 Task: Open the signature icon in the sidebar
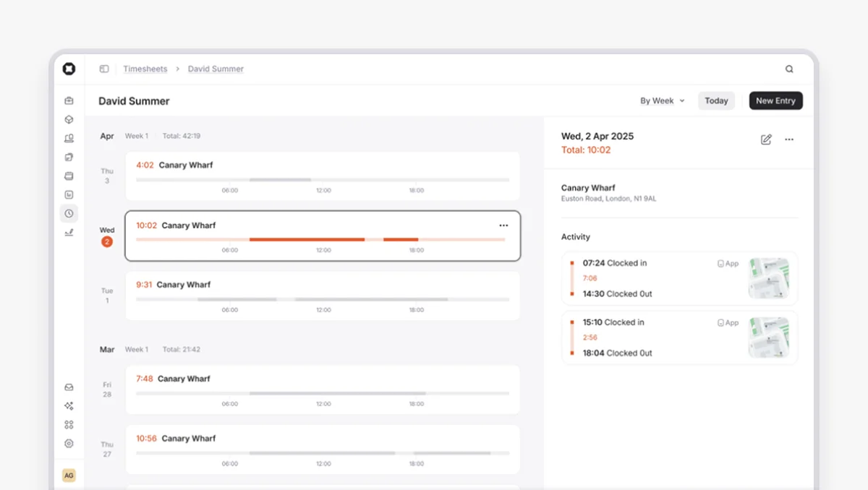(69, 232)
